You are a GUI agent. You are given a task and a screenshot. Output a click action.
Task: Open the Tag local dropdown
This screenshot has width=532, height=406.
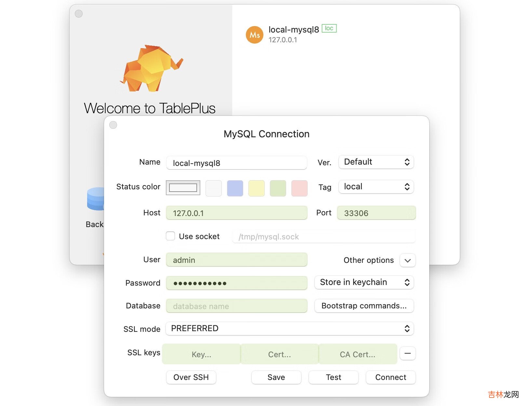click(x=376, y=187)
